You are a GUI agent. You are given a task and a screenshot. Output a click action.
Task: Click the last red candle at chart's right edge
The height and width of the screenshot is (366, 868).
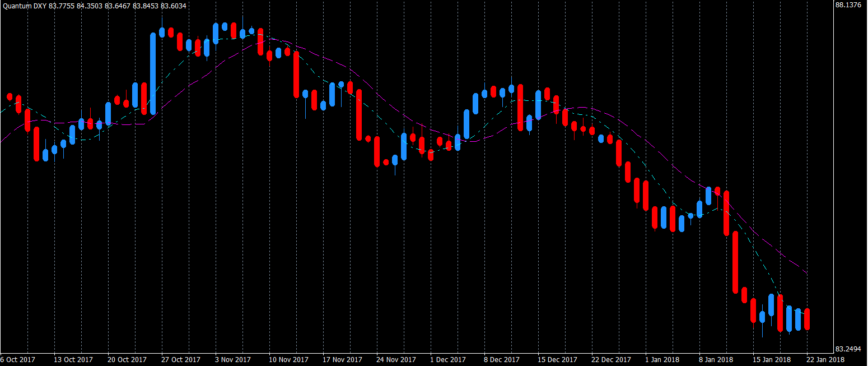pos(807,319)
